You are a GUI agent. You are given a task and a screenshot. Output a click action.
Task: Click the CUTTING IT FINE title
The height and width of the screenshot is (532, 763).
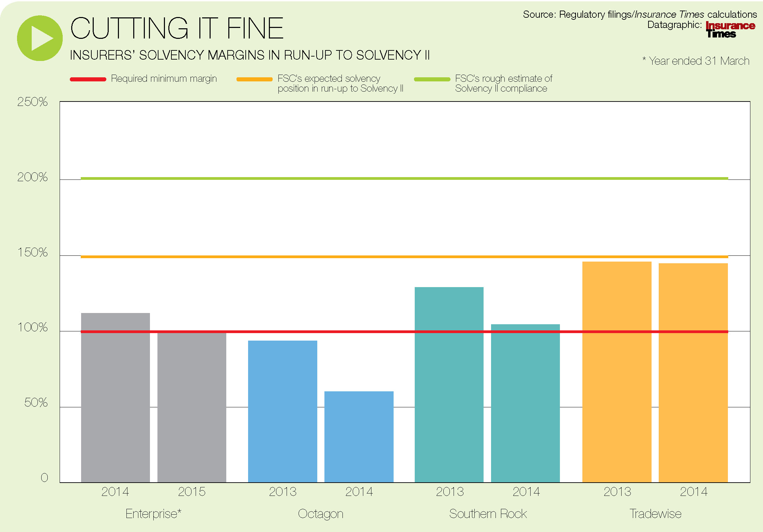(x=177, y=28)
